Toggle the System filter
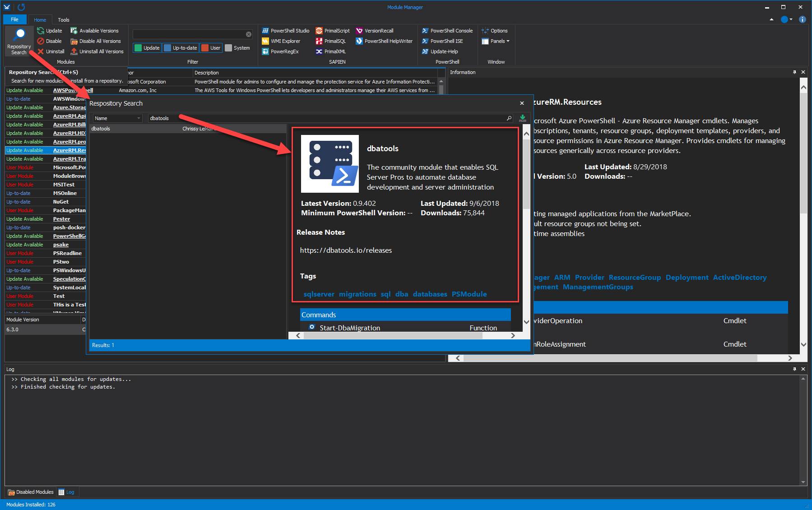812x510 pixels. click(x=237, y=48)
